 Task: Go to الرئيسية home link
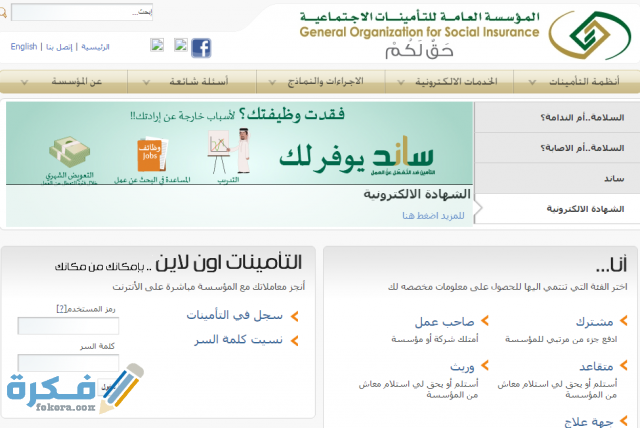coord(95,47)
